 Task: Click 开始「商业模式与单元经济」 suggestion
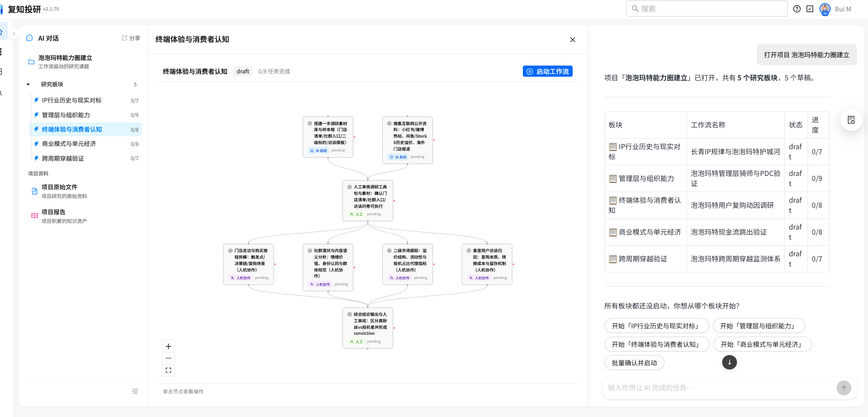[762, 344]
